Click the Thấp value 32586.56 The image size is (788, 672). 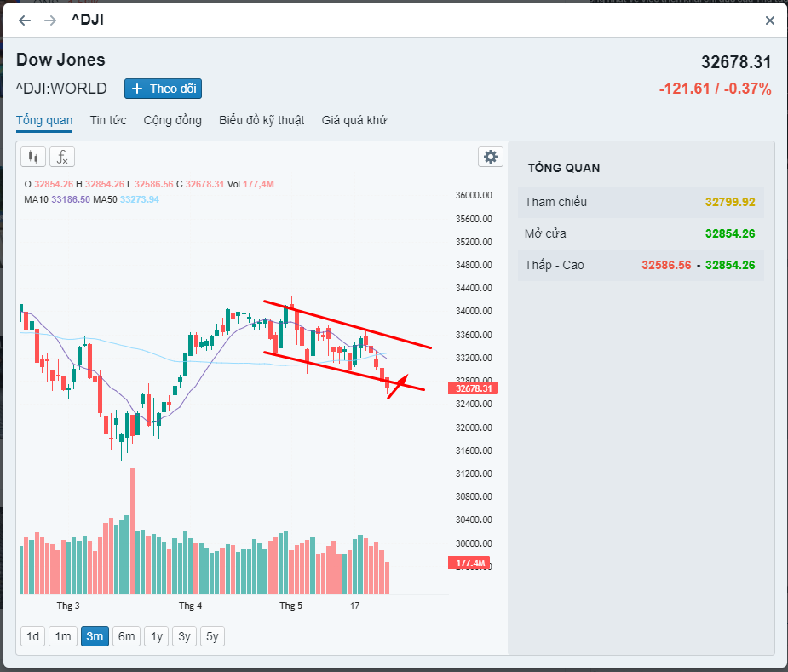pos(666,266)
